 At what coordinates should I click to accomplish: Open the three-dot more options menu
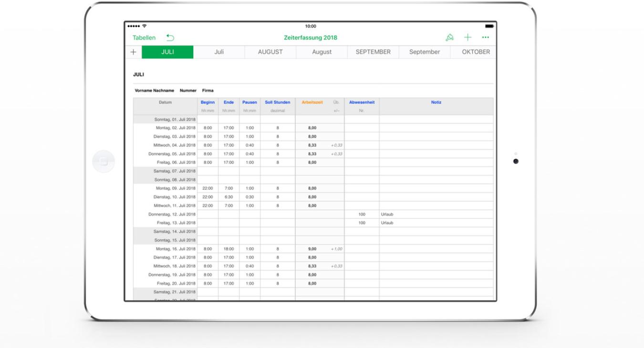point(486,38)
